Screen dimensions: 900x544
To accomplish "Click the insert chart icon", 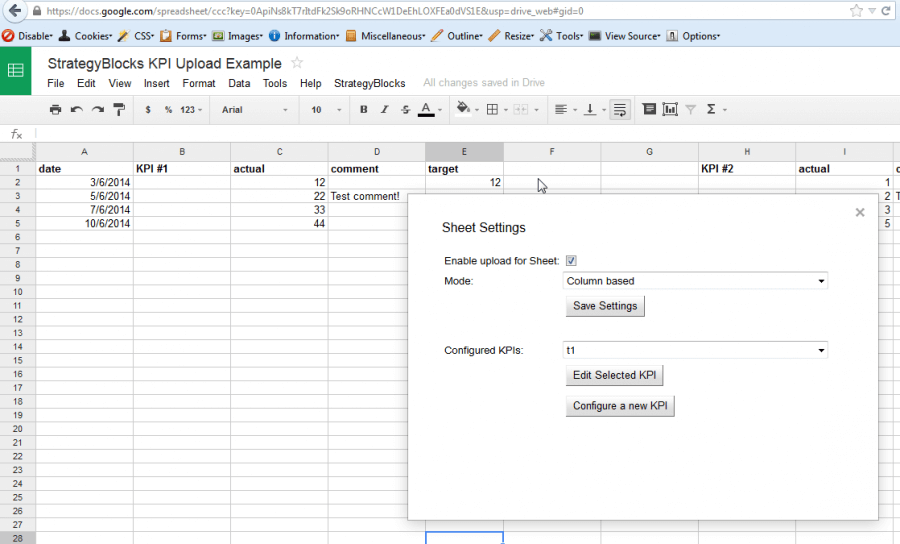I will coord(670,109).
